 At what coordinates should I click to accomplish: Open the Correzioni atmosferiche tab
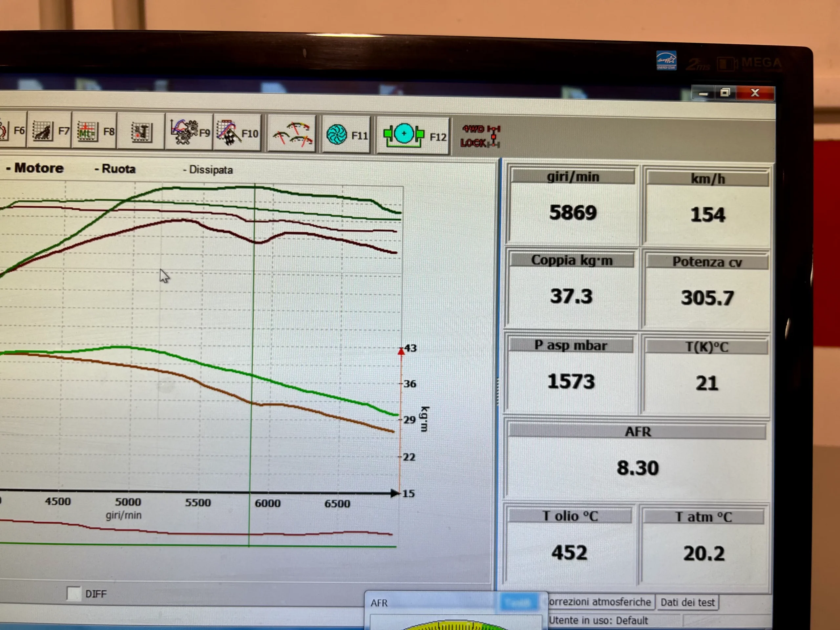click(600, 602)
